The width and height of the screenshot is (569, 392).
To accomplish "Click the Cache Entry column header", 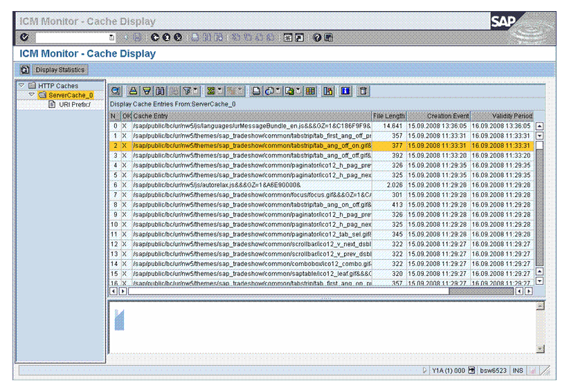I will (x=252, y=116).
